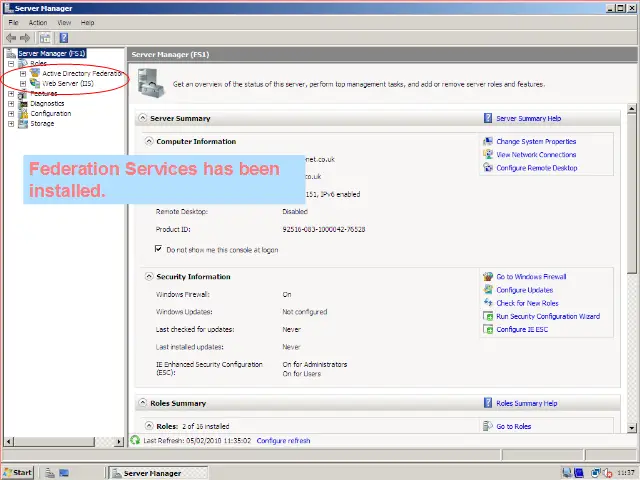Follow the Change System Properties link
This screenshot has width=640, height=480.
[x=536, y=141]
